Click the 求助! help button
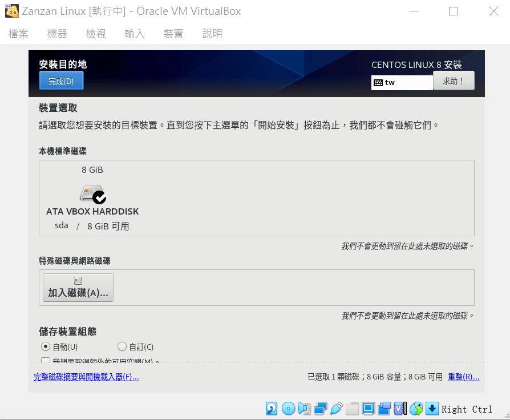Image resolution: width=510 pixels, height=420 pixels. click(454, 80)
